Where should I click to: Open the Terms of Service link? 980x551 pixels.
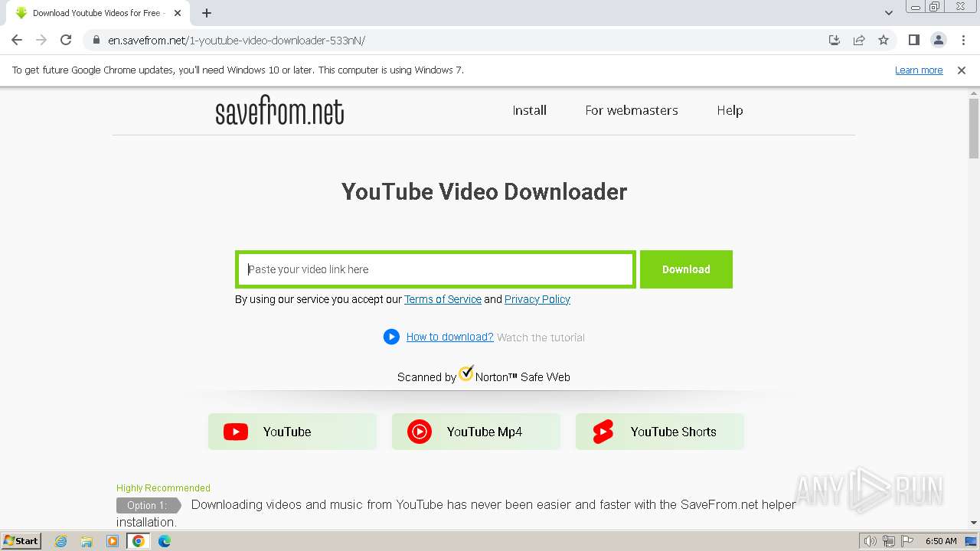pos(443,299)
